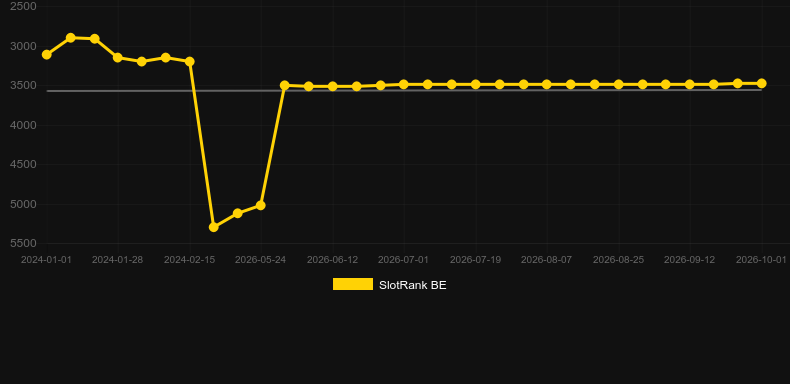Select the data point above 2026-09-12
Screen dimensions: 790x384
click(690, 85)
